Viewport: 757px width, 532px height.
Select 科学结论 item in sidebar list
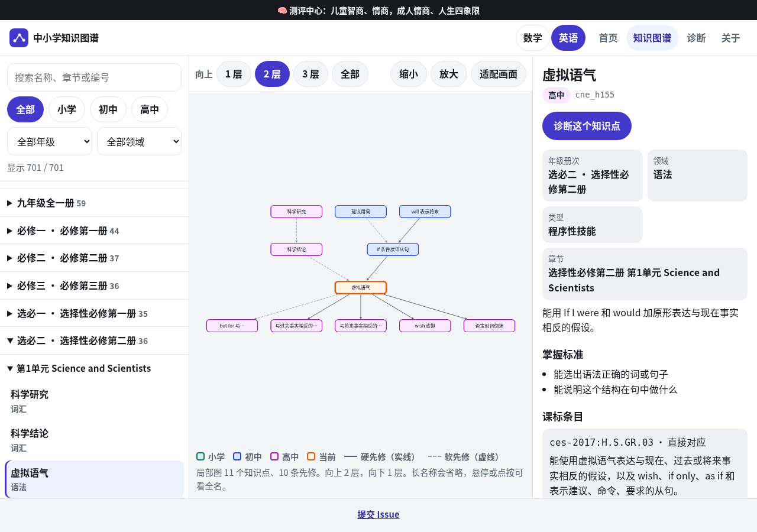(94, 440)
